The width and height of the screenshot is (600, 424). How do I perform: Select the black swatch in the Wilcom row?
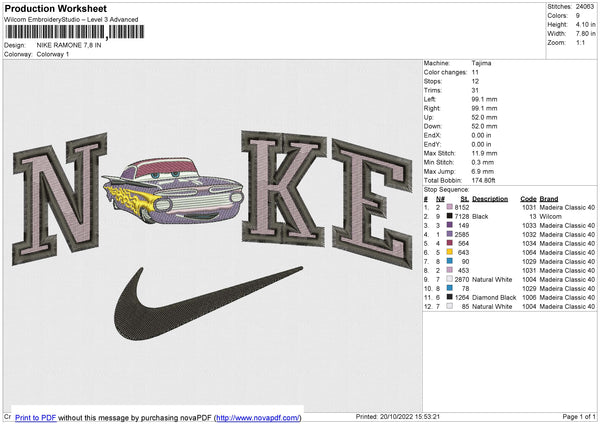pos(450,216)
